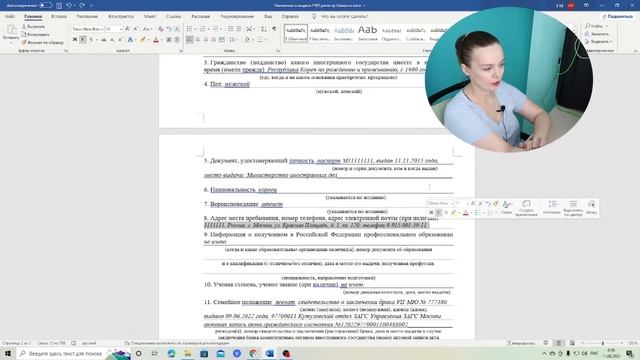Switch to the Ссылки ribbon tab

pos(173,16)
